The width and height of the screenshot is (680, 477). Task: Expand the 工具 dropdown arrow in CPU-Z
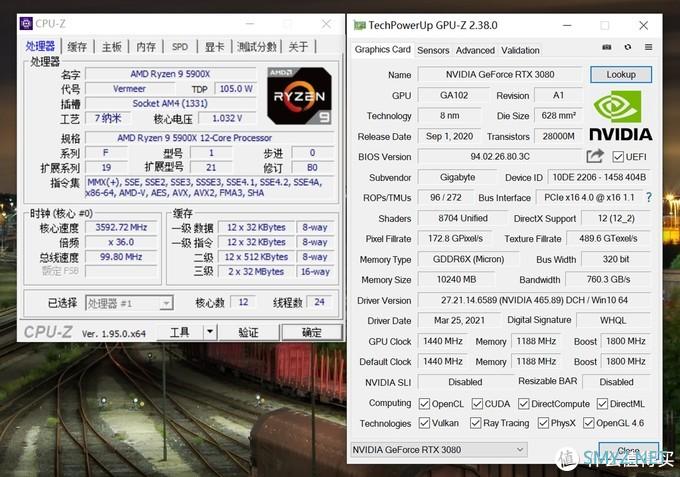click(x=210, y=332)
